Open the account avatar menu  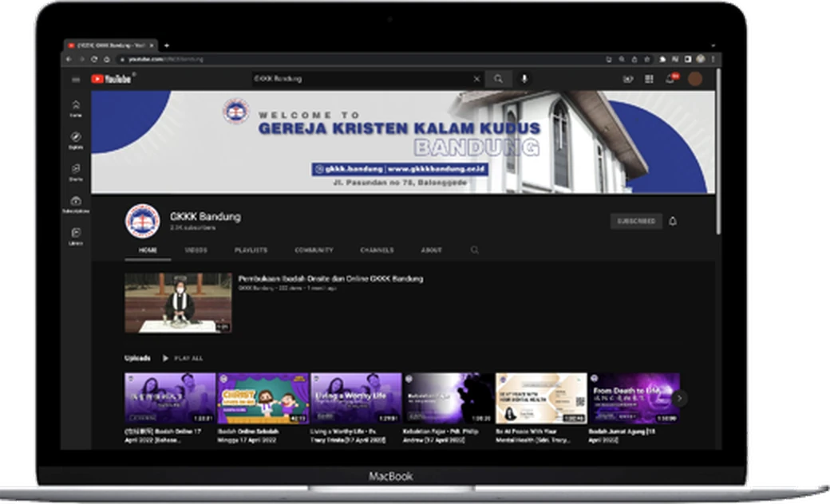pos(695,79)
